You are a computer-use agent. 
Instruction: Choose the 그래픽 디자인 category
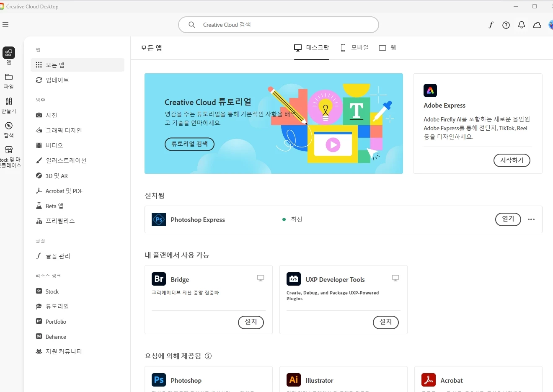click(78, 130)
